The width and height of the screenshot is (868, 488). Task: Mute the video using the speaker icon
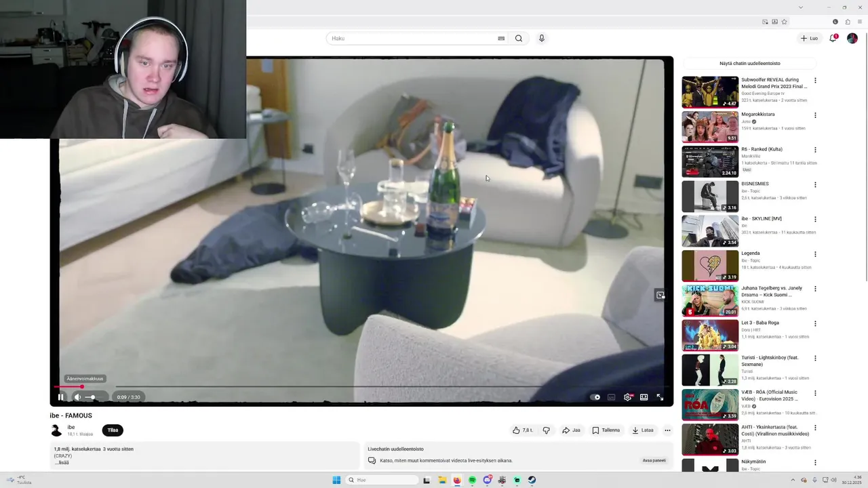[77, 397]
